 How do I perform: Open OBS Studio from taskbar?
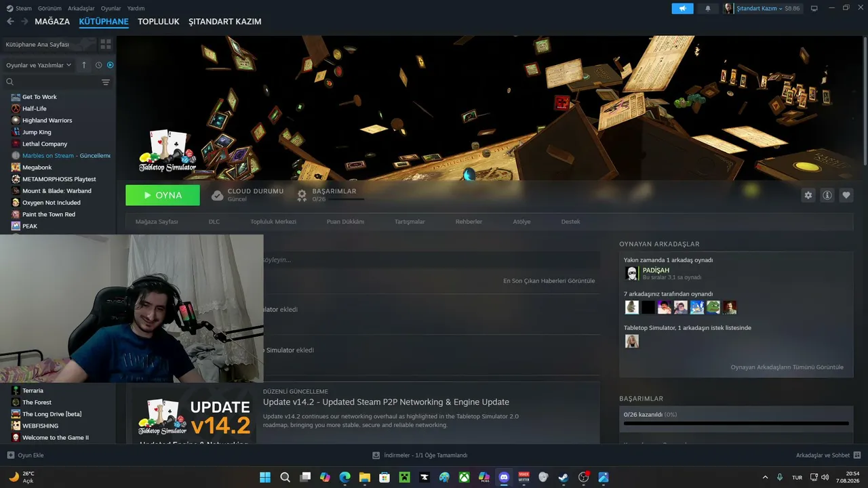583,477
